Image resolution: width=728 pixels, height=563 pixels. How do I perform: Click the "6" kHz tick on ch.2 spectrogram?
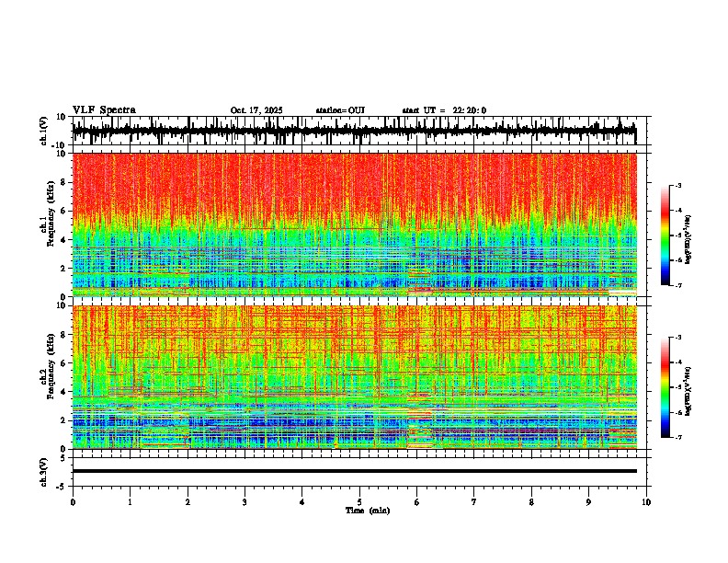point(64,363)
